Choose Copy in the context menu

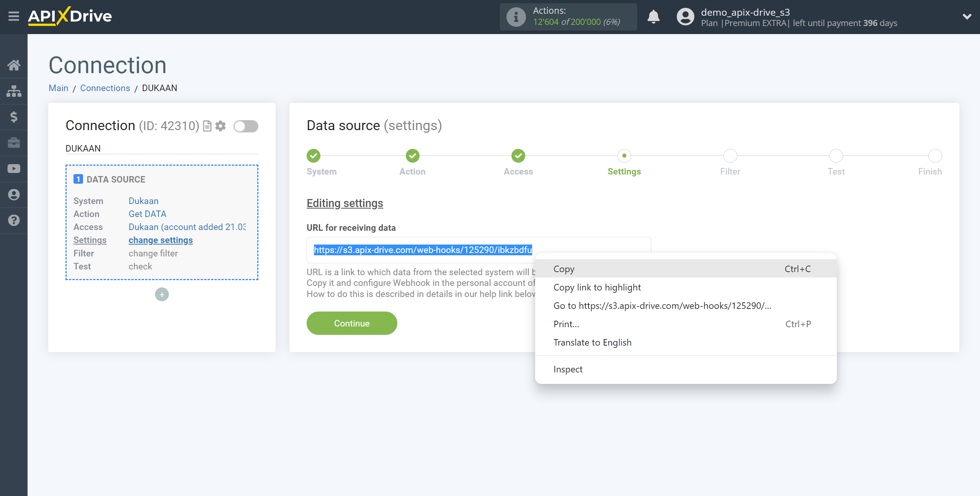686,269
